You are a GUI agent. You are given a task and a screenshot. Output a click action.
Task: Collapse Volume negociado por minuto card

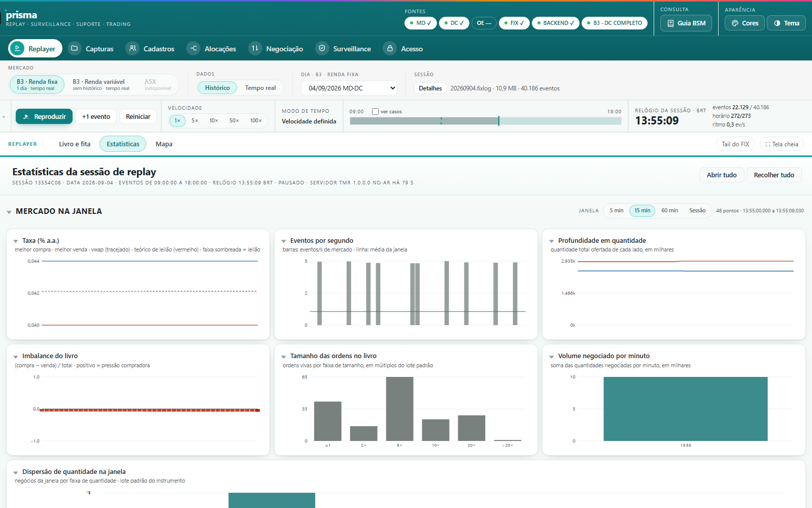[552, 357]
